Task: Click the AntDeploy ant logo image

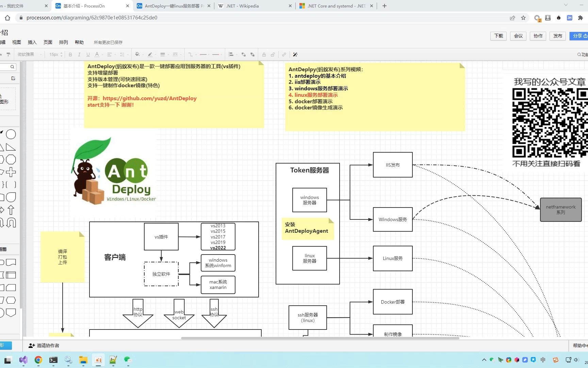Action: (114, 171)
